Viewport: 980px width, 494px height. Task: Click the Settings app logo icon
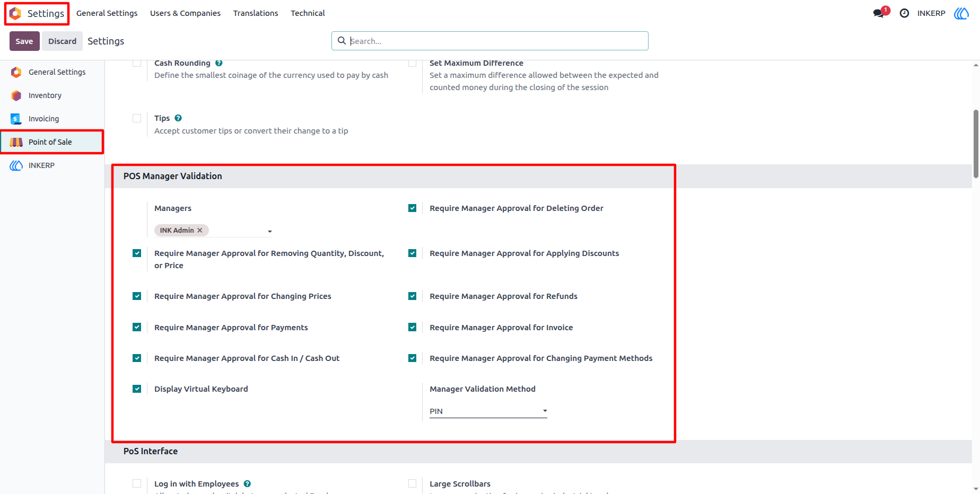pos(16,13)
